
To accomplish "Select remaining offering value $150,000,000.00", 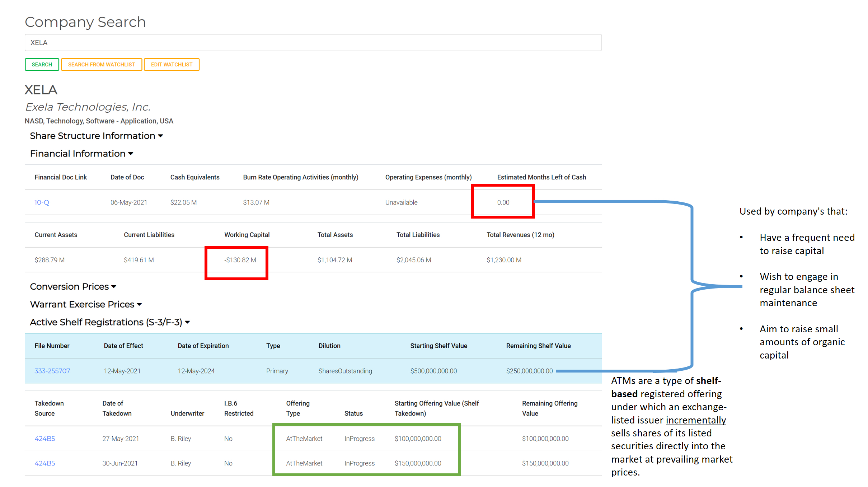I will [545, 463].
